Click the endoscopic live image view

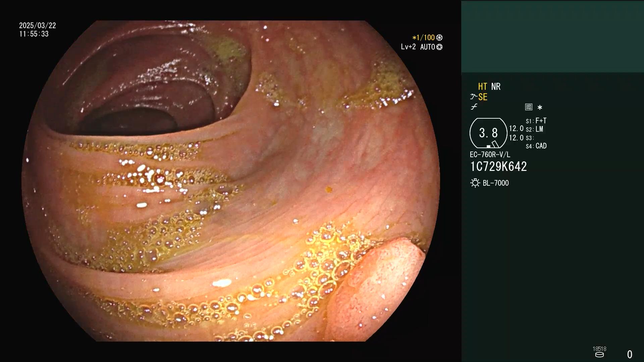pyautogui.click(x=231, y=181)
